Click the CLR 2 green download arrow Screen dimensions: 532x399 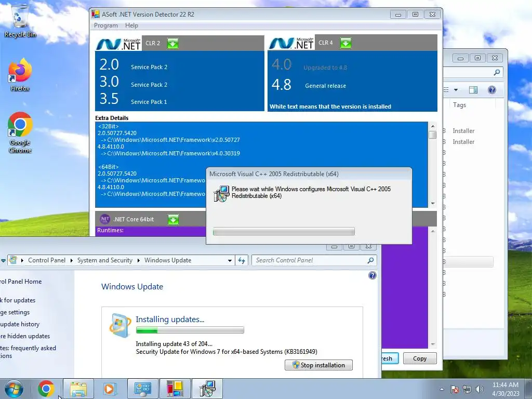coord(172,44)
